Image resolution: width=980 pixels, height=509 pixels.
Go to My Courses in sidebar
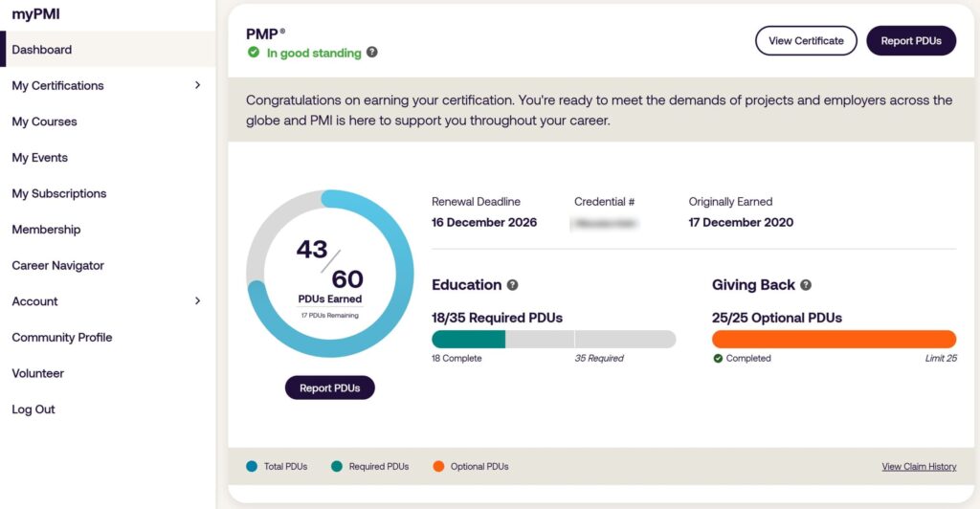[x=44, y=122]
